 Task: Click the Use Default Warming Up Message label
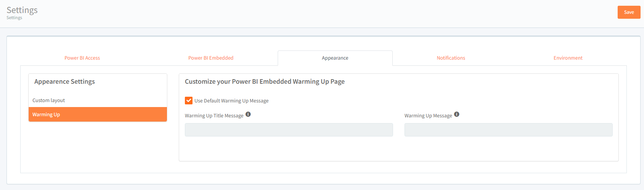click(x=231, y=101)
